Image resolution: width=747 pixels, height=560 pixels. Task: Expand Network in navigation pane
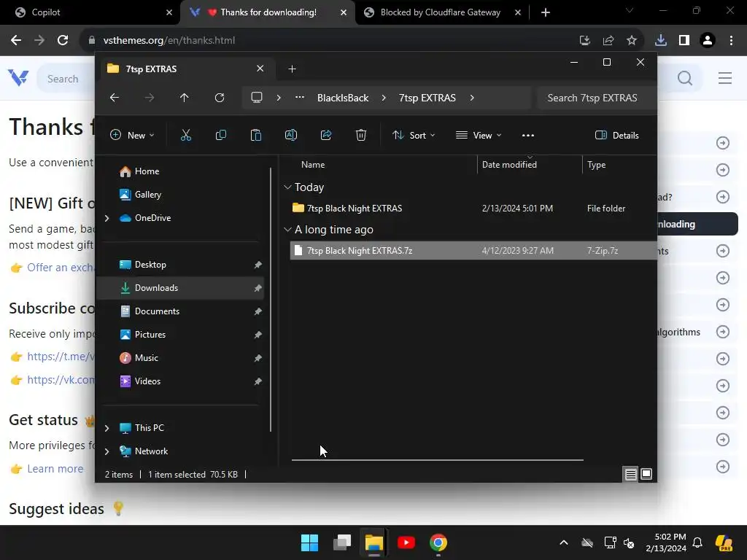[107, 451]
